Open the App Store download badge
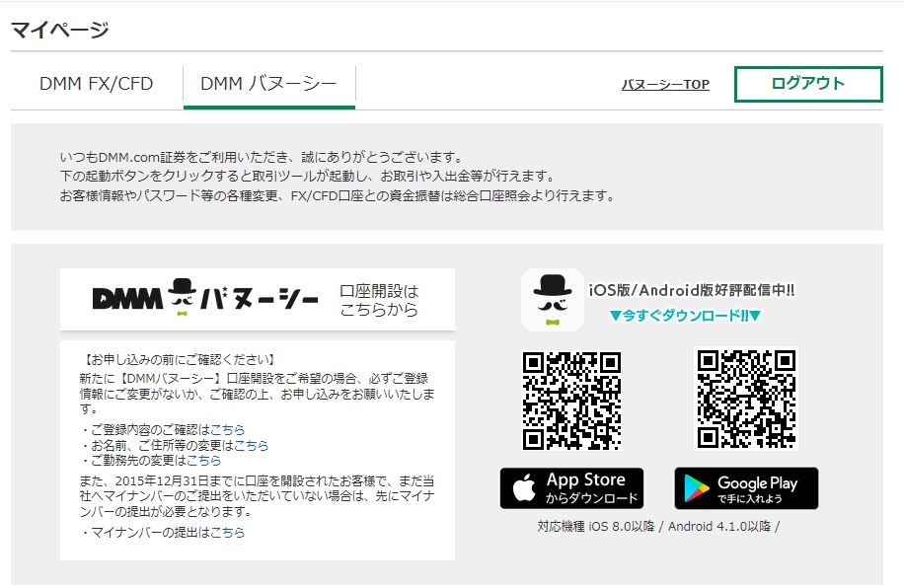This screenshot has width=904, height=588. [x=571, y=488]
